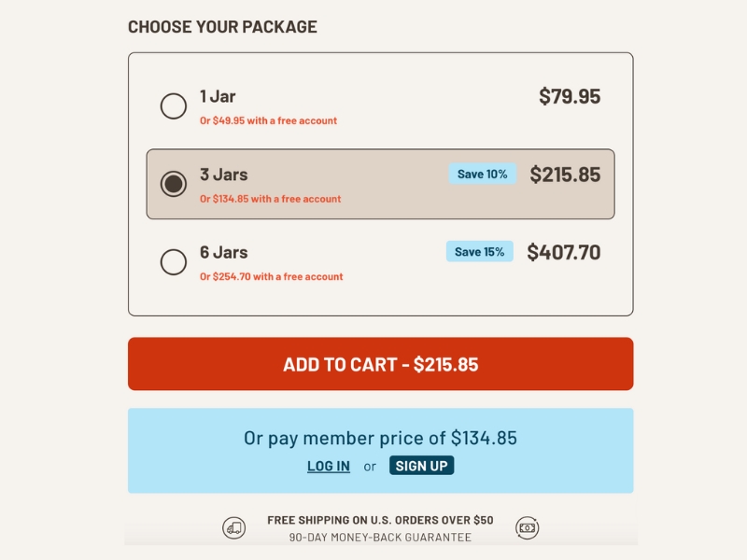747x560 pixels.
Task: Click "Or $49.95 with a free account"
Action: pyautogui.click(x=268, y=120)
